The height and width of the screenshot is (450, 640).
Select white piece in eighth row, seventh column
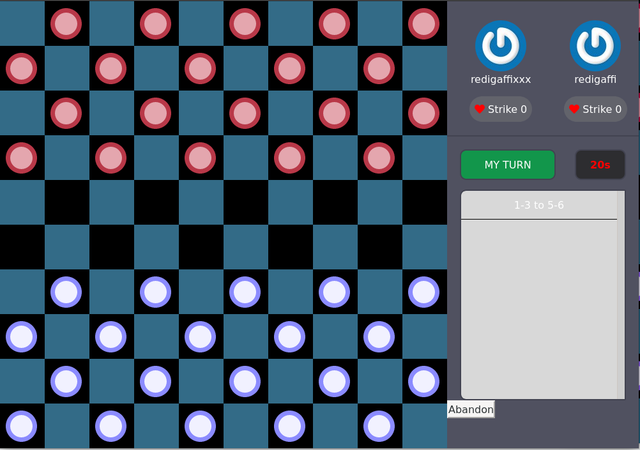[289, 337]
